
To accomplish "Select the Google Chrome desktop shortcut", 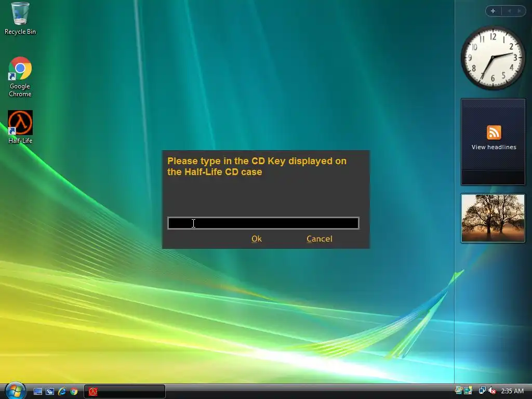I will [20, 77].
